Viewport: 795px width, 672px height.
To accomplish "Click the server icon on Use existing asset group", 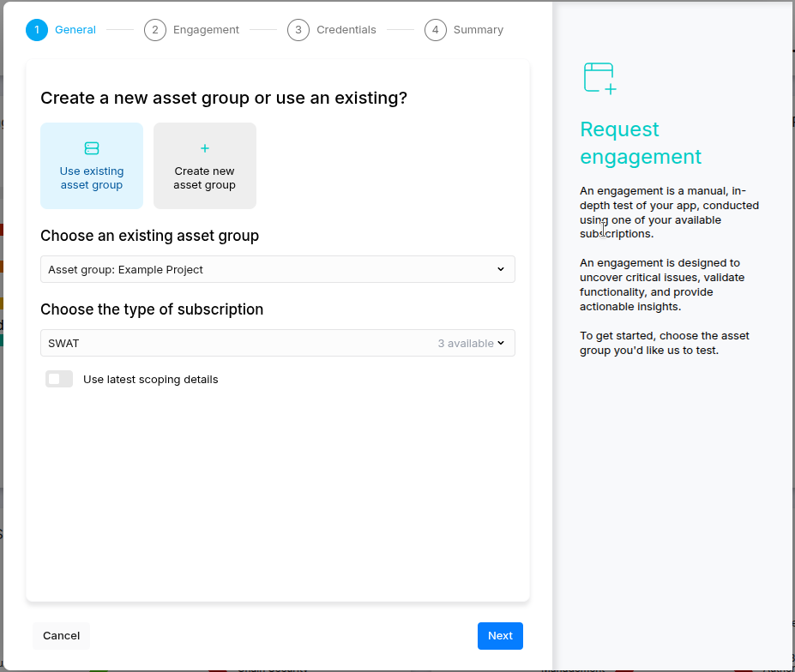I will pyautogui.click(x=92, y=148).
